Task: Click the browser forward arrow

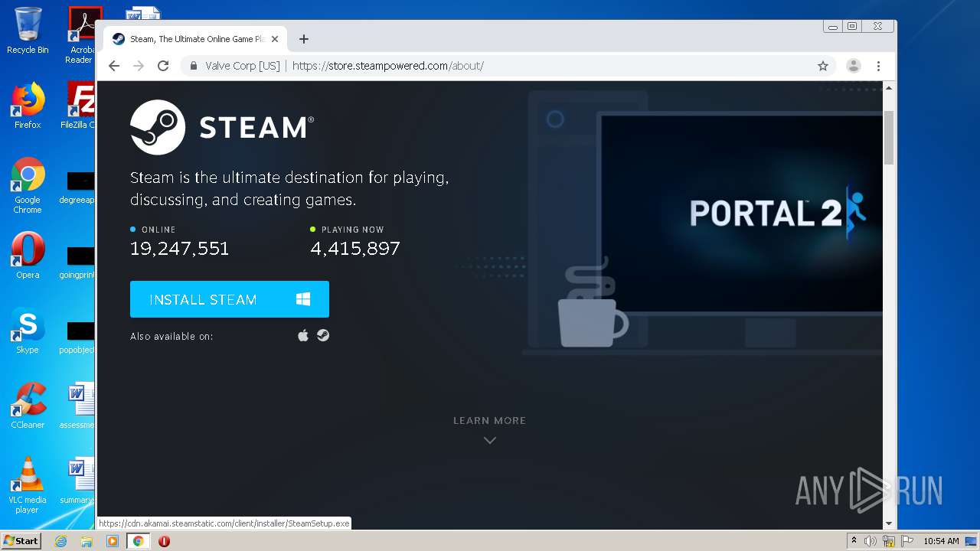Action: (139, 66)
